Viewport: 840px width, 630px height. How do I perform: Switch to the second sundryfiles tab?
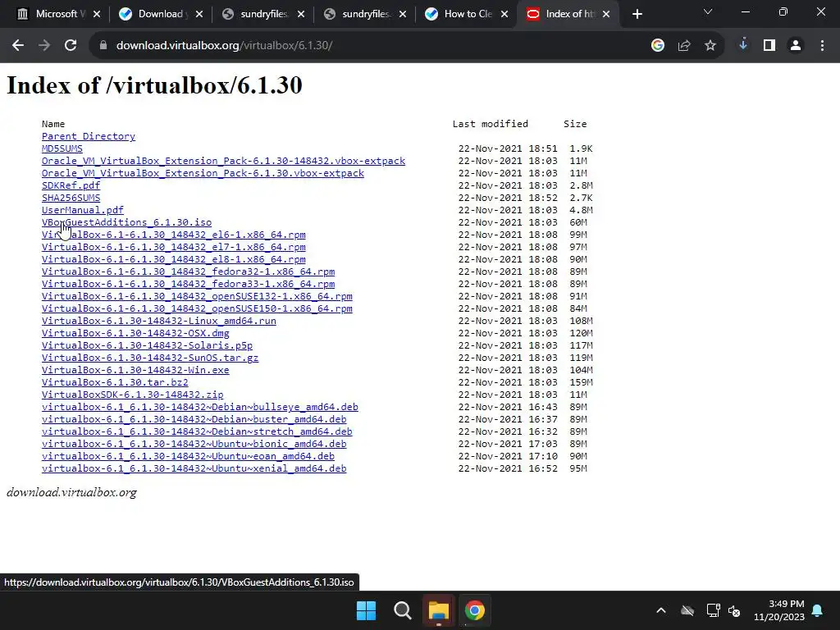click(x=358, y=15)
